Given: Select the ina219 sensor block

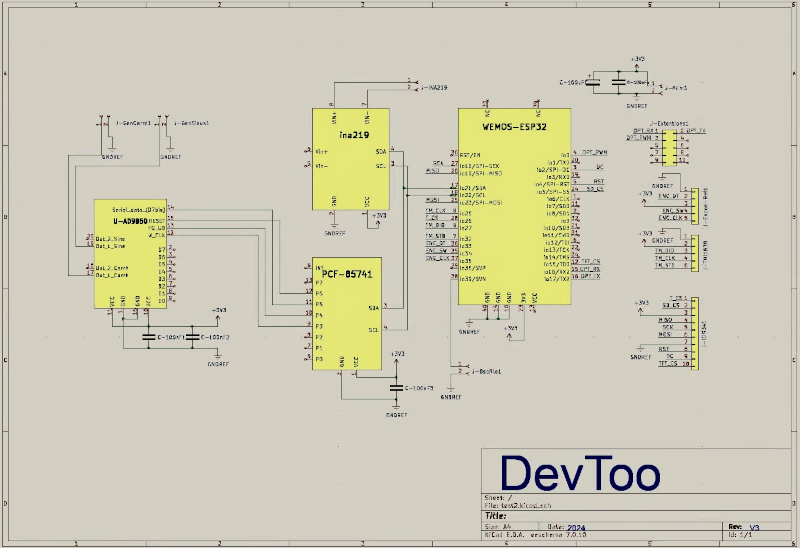Looking at the screenshot, I should pyautogui.click(x=351, y=159).
